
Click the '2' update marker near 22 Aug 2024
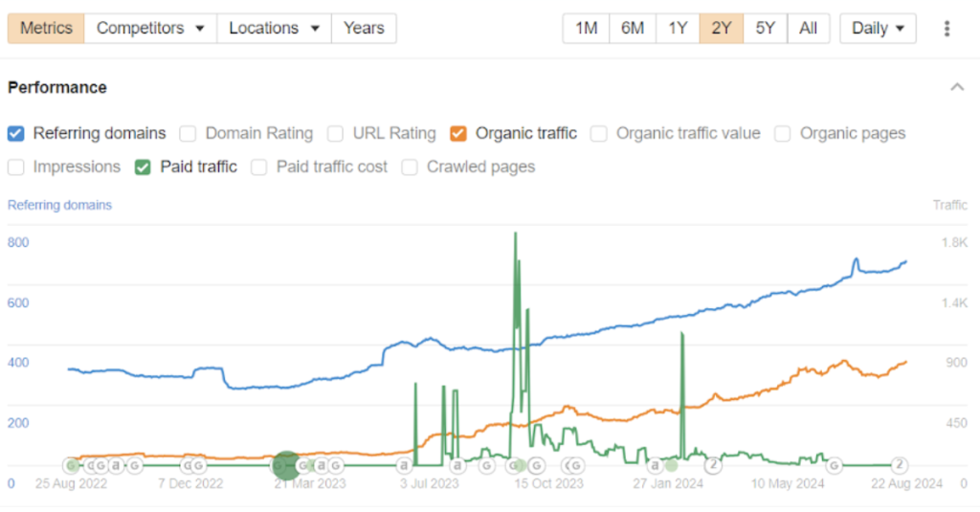900,465
